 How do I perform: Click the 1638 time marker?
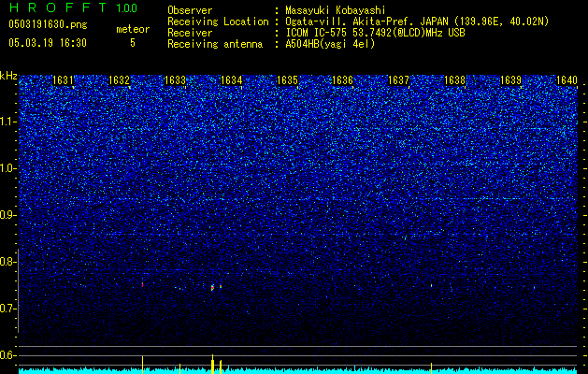coord(455,80)
